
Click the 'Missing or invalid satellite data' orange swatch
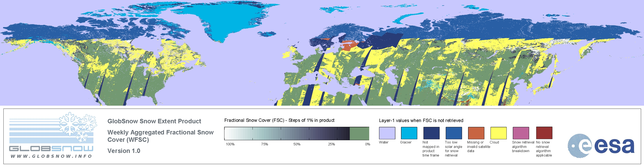(476, 133)
